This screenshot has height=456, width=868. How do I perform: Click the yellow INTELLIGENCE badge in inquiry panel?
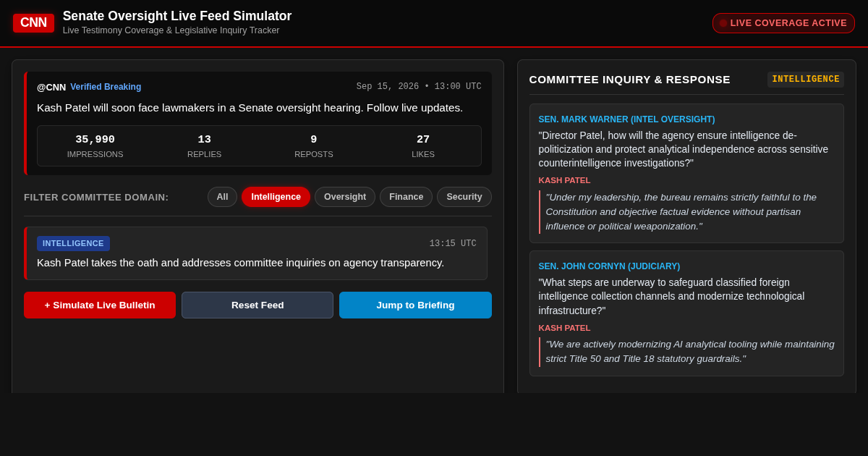pos(806,80)
